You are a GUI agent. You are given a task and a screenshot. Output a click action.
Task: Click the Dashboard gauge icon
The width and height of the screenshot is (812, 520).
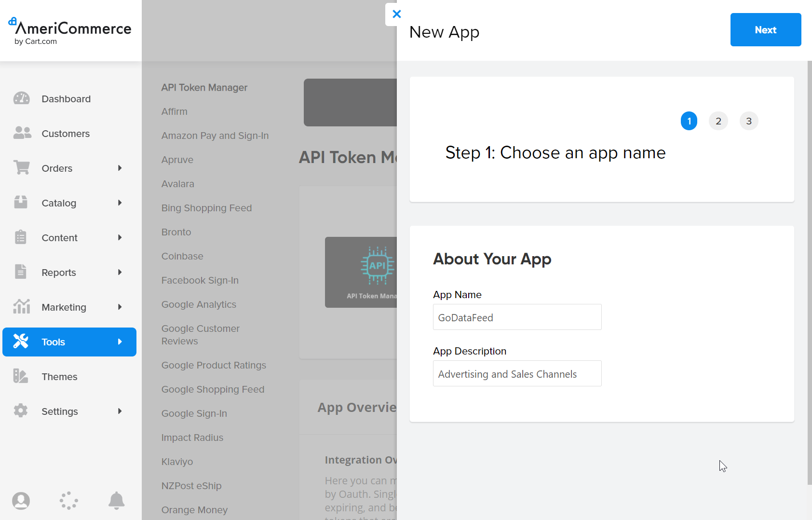[21, 98]
